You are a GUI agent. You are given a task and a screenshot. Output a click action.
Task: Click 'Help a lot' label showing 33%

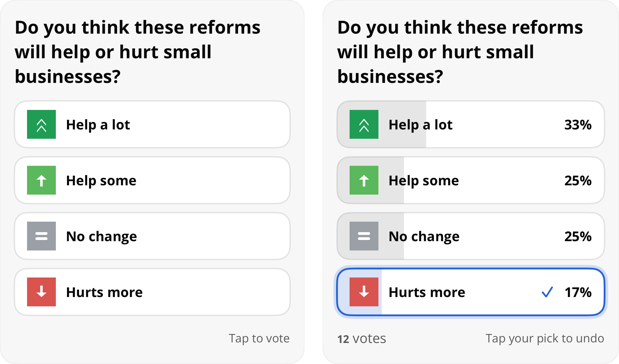[420, 125]
